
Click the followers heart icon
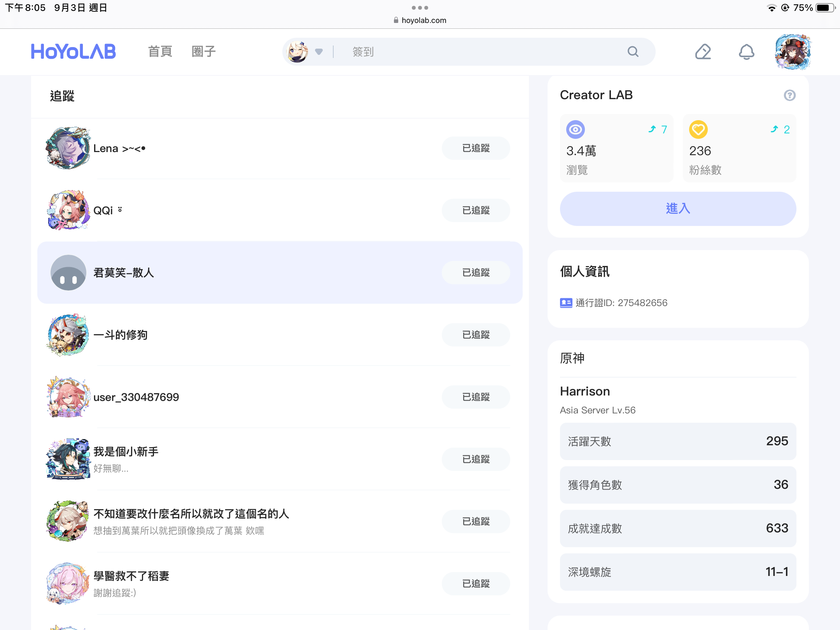click(x=698, y=129)
